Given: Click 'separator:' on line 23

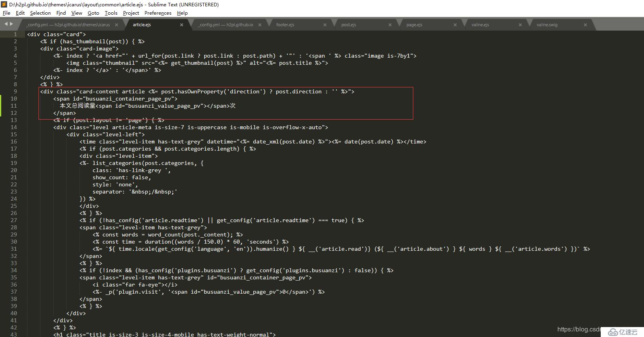Looking at the screenshot, I should 109,192.
